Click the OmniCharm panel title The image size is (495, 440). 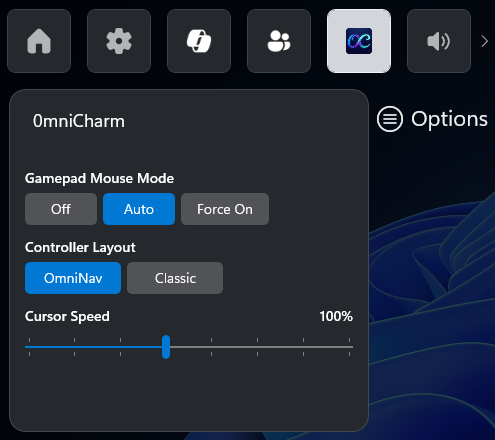pos(79,121)
